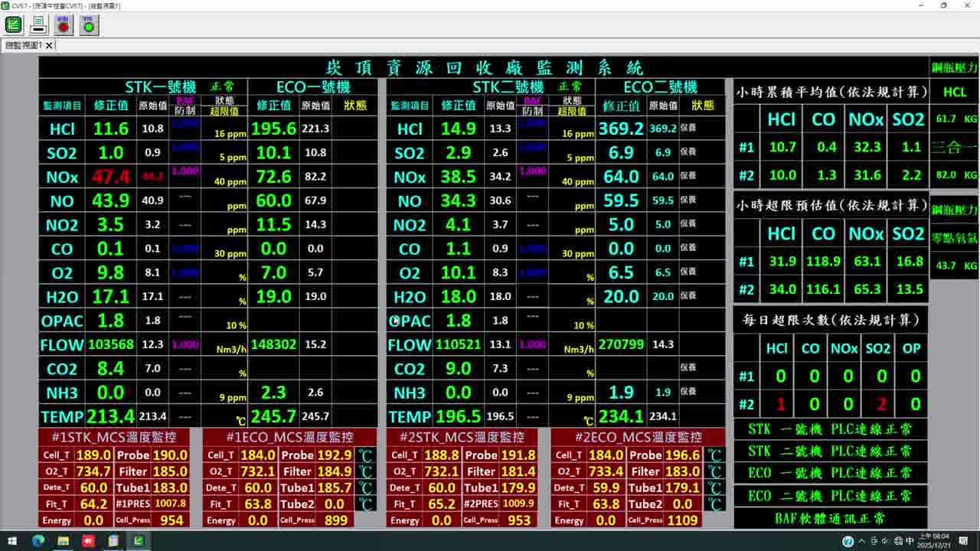
Task: Select the monitoring view tab label
Action: click(x=23, y=46)
